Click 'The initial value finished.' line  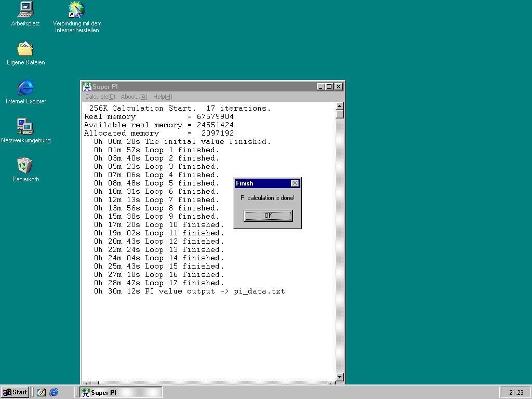[x=182, y=141]
